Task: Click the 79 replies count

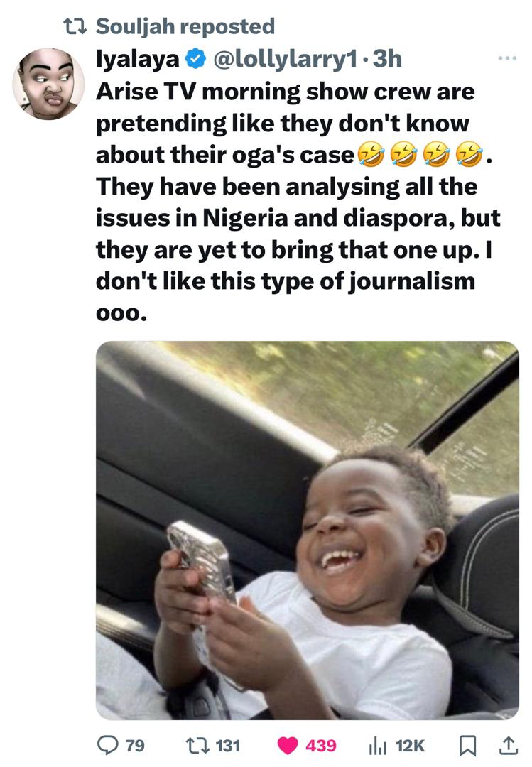Action: (135, 746)
